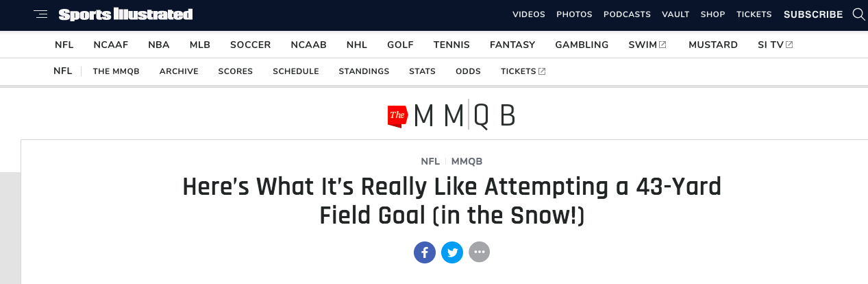Open NFL STANDINGS tab
The image size is (868, 284).
tap(364, 71)
